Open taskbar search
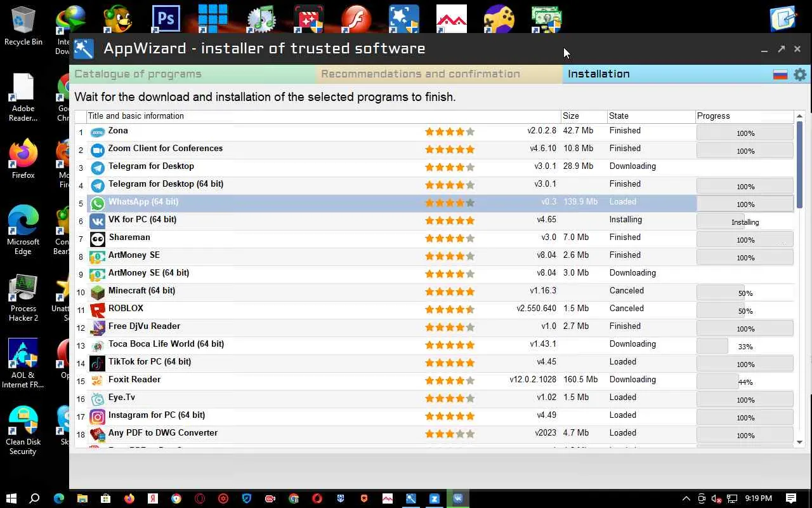This screenshot has height=508, width=812. (35, 498)
